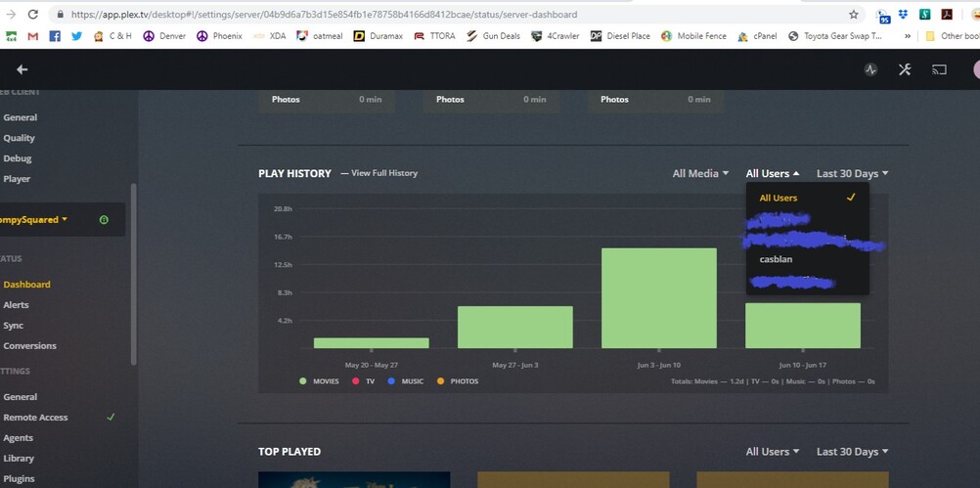Open the Facebook bookmark icon
This screenshot has height=488, width=980.
(x=55, y=36)
